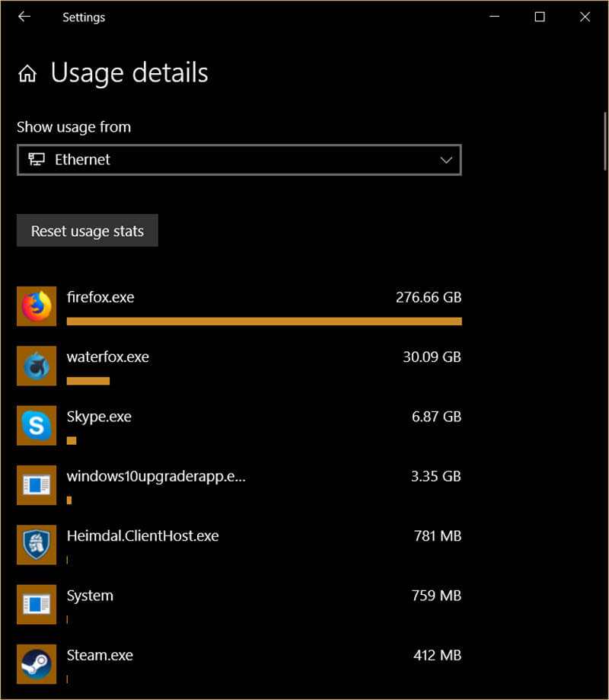
Task: Select the Heimdal.ClientHost.exe 781 MB entry
Action: point(239,545)
